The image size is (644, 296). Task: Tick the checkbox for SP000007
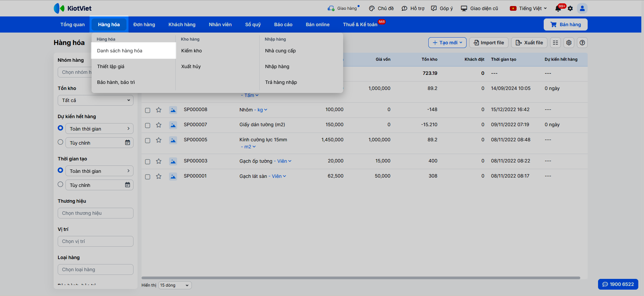148,125
